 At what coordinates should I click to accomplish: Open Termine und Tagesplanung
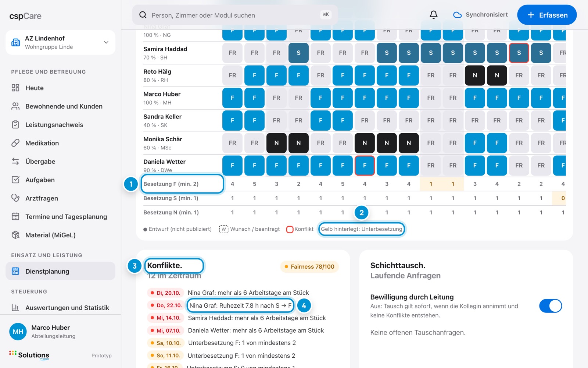point(60,216)
